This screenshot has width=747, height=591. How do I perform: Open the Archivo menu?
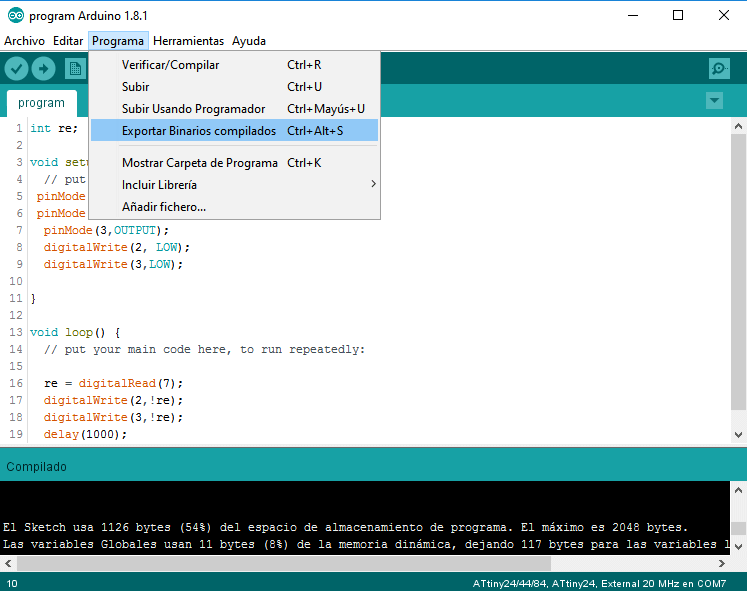pos(24,41)
